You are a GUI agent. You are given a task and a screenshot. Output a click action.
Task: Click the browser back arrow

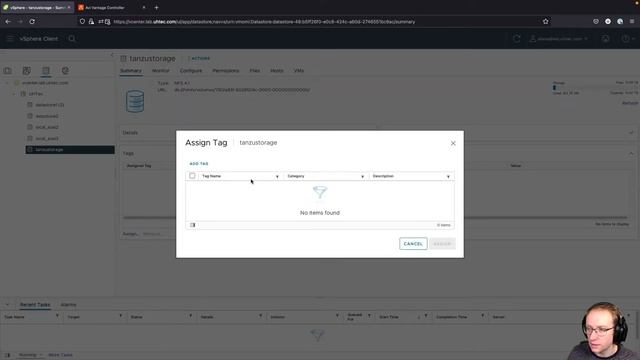[x=8, y=22]
